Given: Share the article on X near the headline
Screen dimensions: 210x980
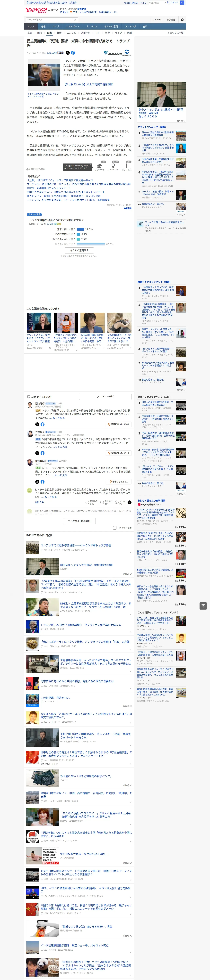Looking at the screenshot, I should [68, 53].
